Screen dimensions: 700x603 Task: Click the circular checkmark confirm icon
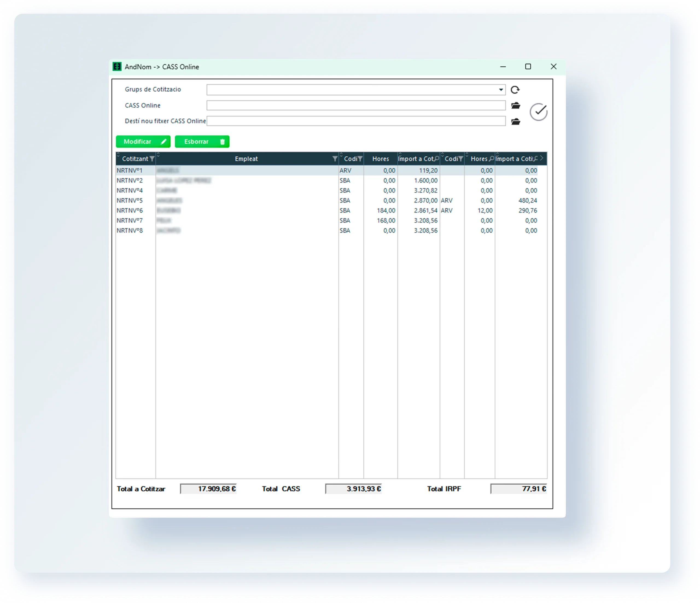[x=538, y=112]
